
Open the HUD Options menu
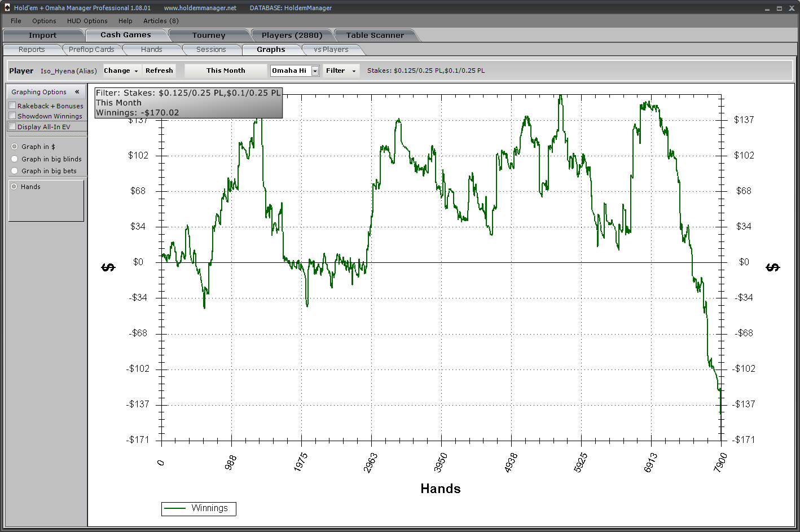87,21
